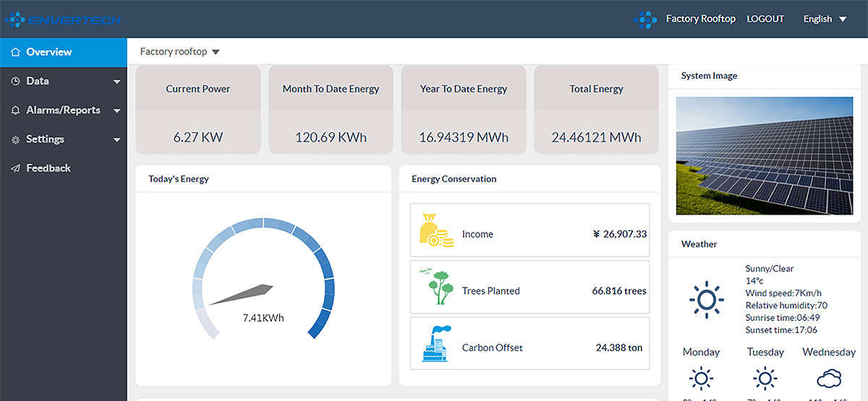Click the Carbon Offset factory icon
Screen dimensions: 868x401
[x=436, y=345]
